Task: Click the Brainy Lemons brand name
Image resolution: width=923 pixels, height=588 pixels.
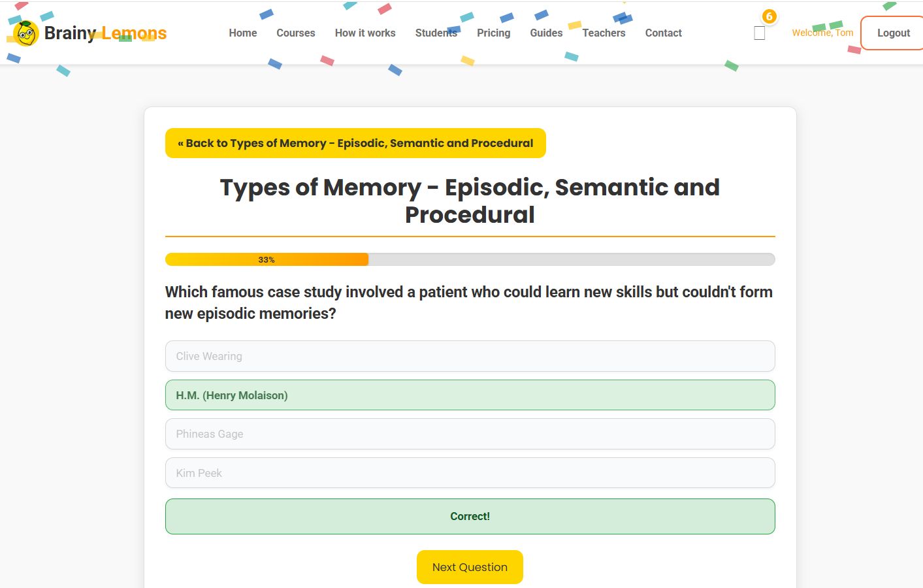Action: point(105,33)
